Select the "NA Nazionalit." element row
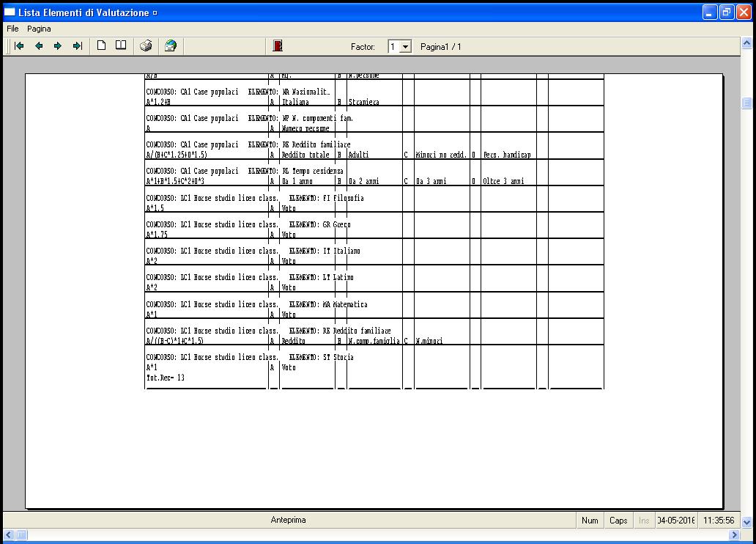Viewport: 756px width, 544px height. [x=374, y=92]
